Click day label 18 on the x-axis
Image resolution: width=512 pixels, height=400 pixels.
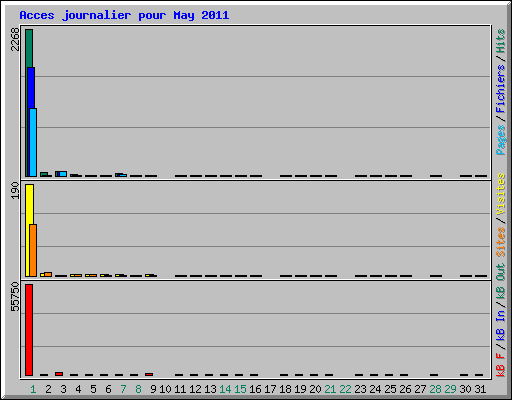(x=285, y=389)
